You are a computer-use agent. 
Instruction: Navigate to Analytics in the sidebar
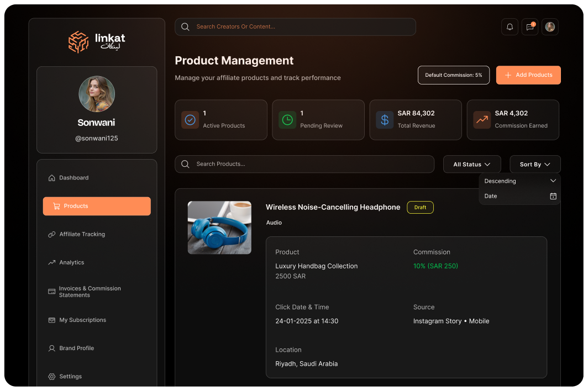point(72,262)
